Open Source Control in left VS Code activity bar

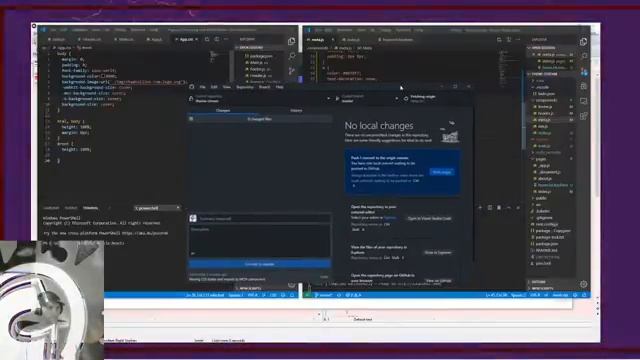tap(292, 71)
